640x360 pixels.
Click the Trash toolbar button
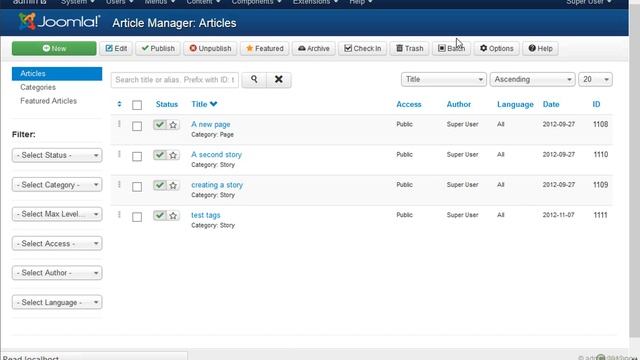[x=409, y=48]
